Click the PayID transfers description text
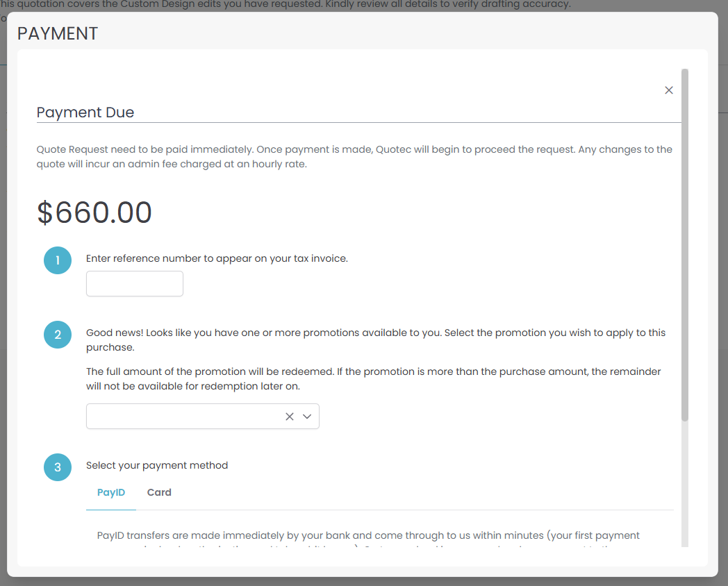 click(x=368, y=536)
